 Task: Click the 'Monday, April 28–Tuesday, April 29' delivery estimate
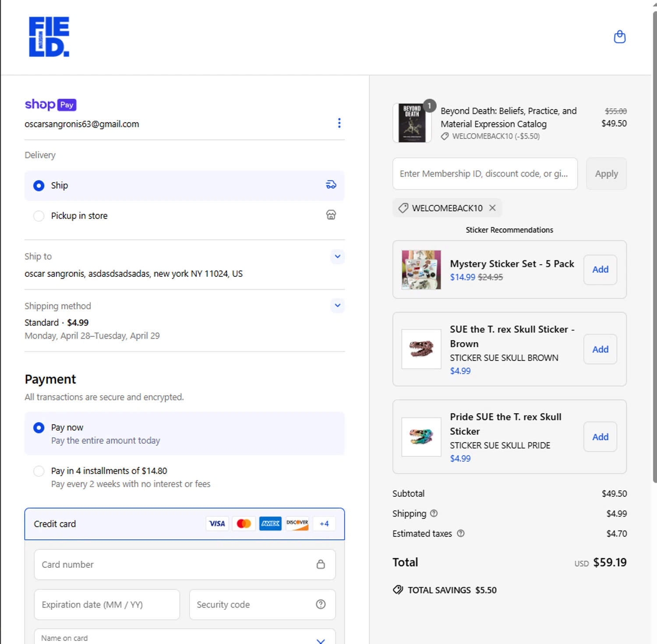click(x=92, y=336)
